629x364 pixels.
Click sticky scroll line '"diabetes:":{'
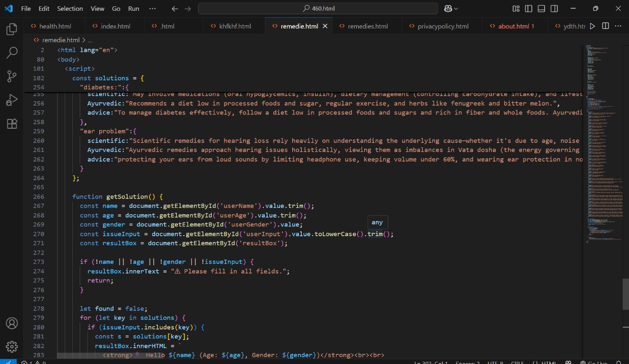[x=104, y=87]
